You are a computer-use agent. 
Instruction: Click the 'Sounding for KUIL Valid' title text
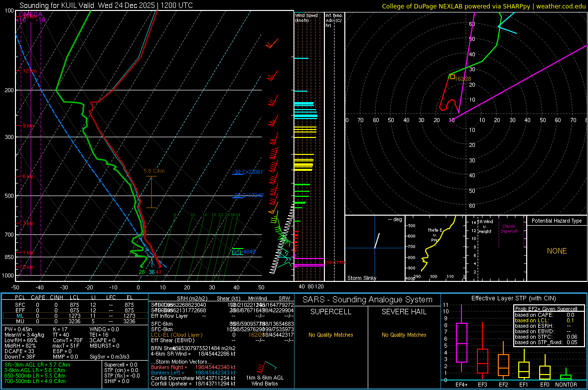(x=57, y=5)
